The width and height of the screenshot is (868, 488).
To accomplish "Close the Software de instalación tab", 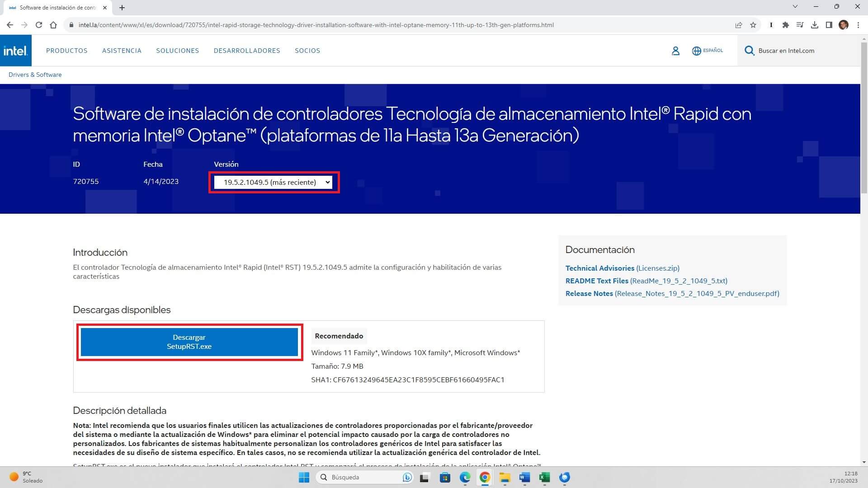I will pos(105,8).
